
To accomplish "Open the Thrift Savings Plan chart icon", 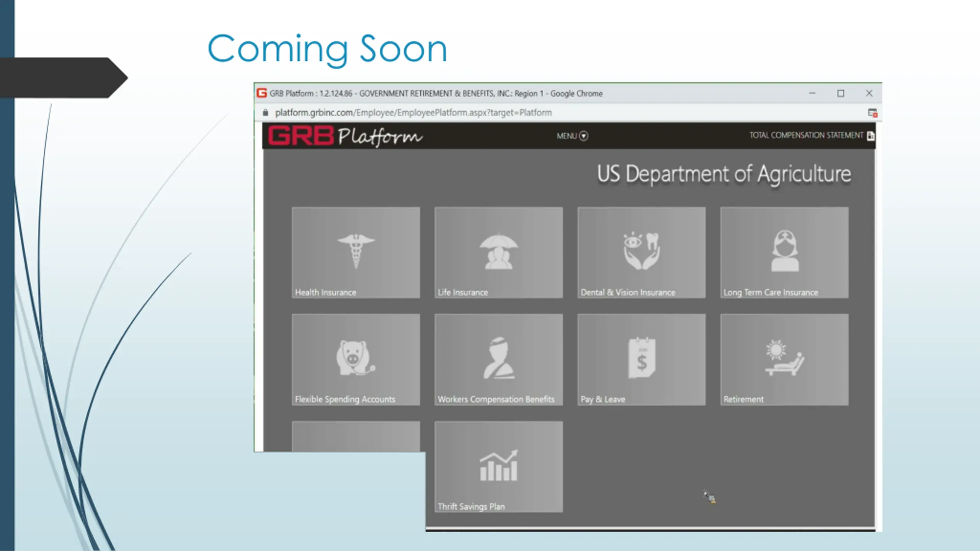I will tap(499, 465).
